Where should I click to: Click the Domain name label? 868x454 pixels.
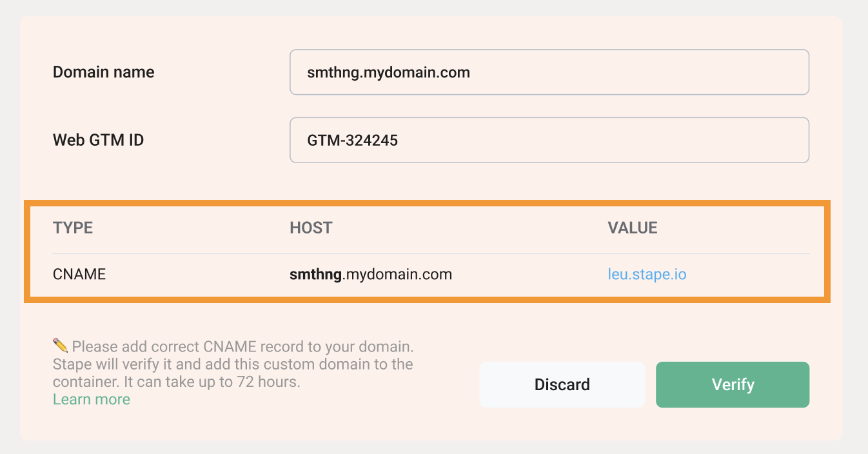(104, 72)
